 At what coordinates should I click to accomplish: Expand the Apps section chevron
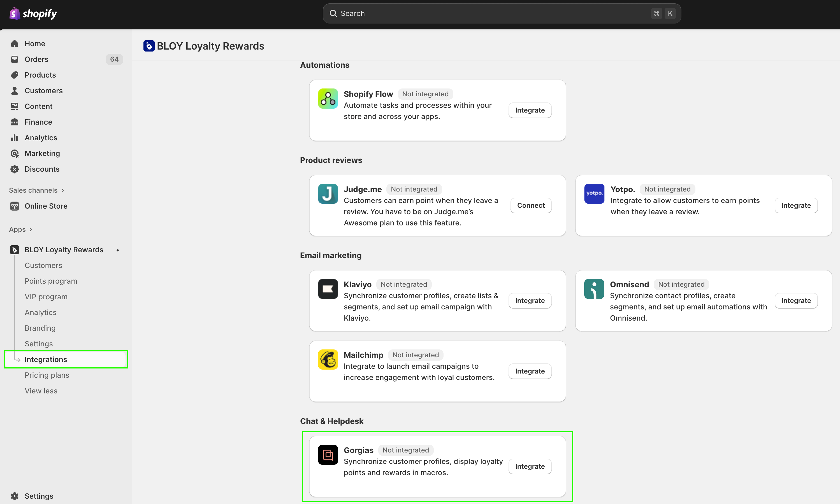pyautogui.click(x=31, y=230)
